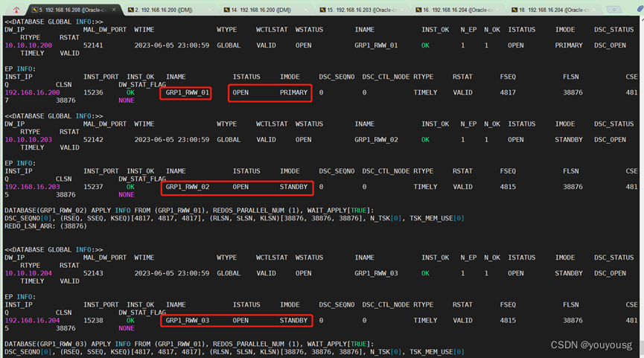Viewport: 644px width, 358px height.
Task: Switch to tab 5. 192.168.16.208 session
Action: (x=74, y=10)
